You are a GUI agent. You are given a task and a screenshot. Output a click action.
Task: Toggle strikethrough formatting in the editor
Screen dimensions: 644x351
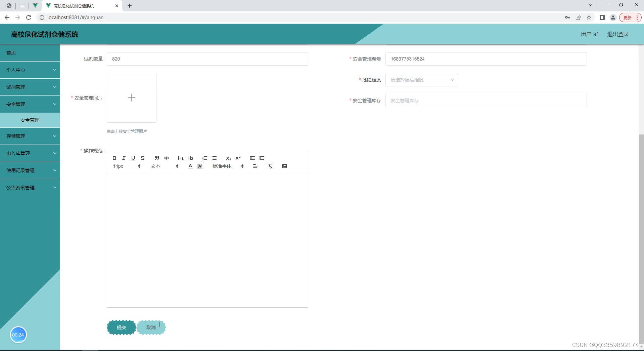[x=143, y=158]
